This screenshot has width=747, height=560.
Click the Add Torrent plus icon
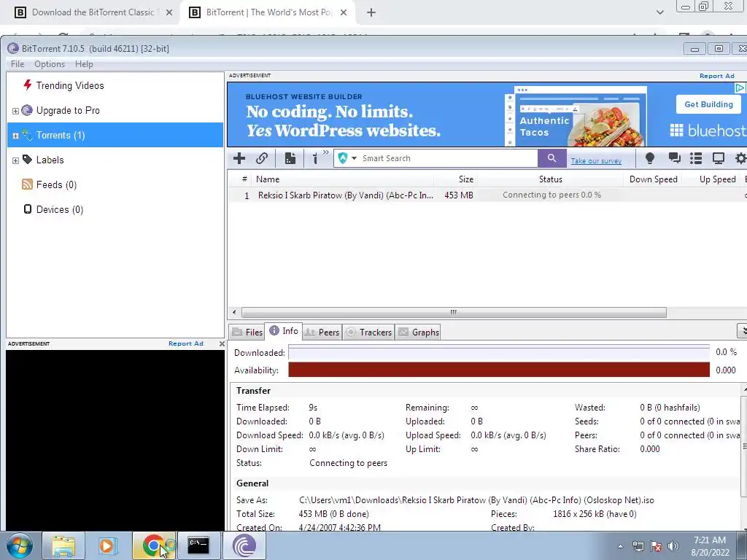pos(239,158)
